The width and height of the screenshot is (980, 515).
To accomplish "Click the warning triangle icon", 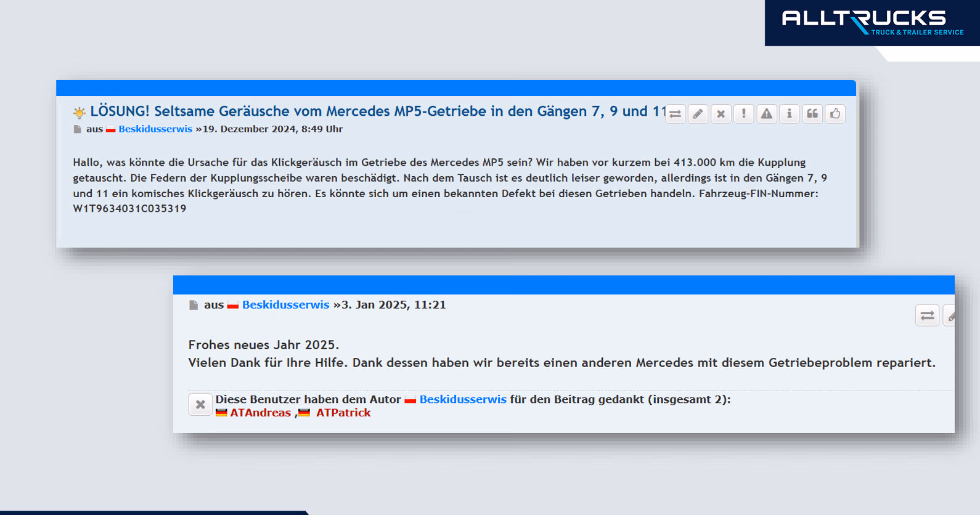I will point(767,114).
